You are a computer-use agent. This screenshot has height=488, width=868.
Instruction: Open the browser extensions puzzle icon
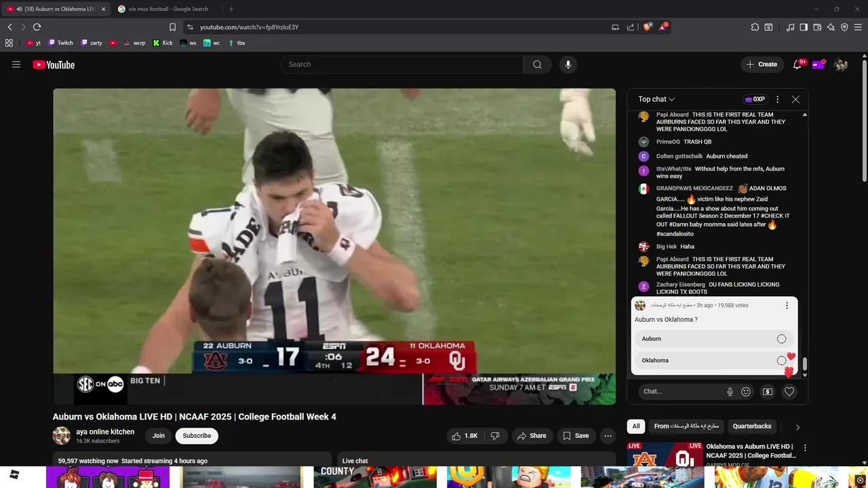[x=755, y=27]
